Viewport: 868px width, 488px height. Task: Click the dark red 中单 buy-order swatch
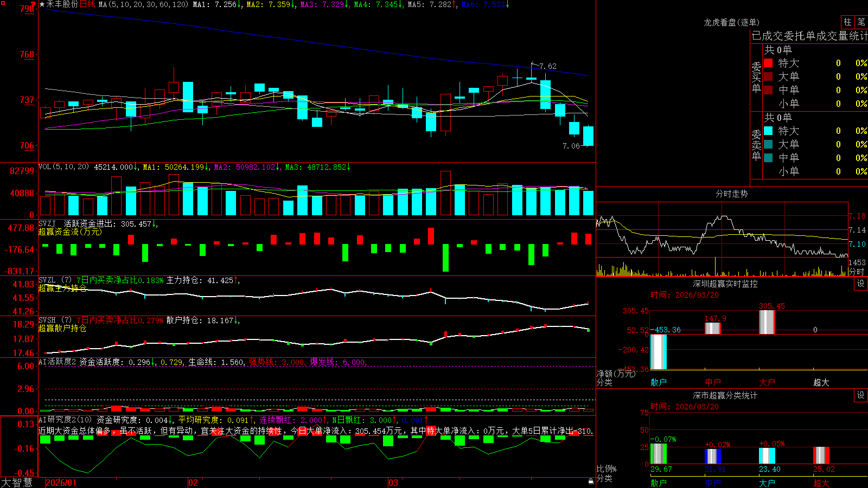[768, 90]
